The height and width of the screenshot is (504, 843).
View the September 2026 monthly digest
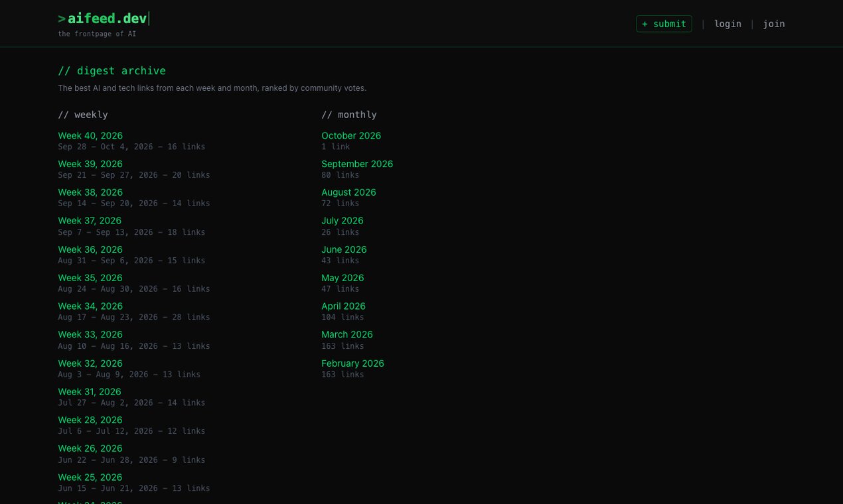357,164
